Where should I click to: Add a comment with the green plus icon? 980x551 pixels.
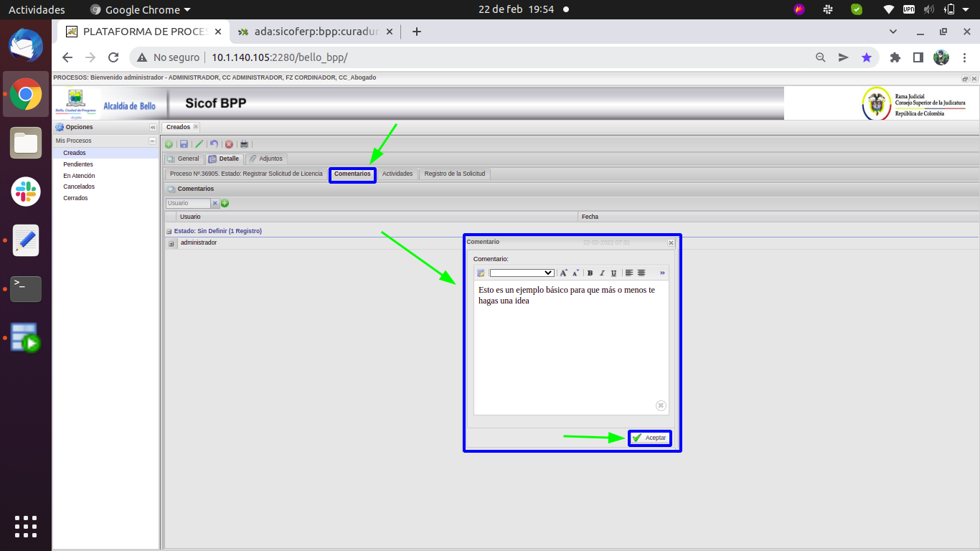[x=225, y=203]
